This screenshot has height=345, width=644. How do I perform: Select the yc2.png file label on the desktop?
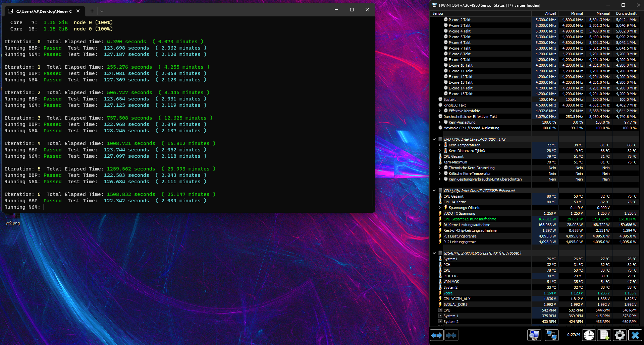pos(13,223)
